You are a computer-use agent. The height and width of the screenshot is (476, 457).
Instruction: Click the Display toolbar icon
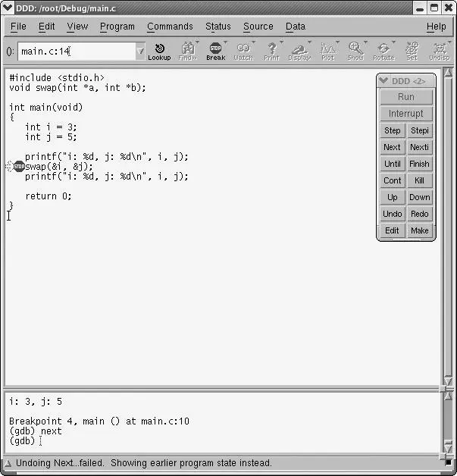point(299,51)
